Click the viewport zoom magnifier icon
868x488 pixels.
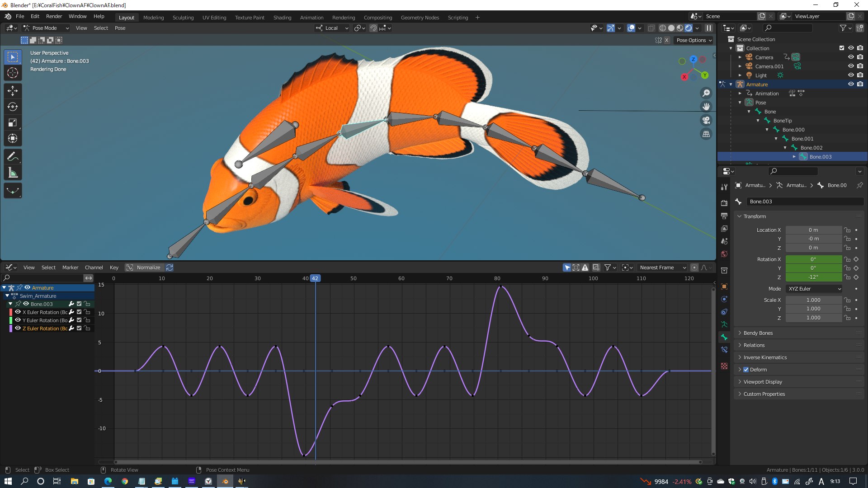(706, 93)
